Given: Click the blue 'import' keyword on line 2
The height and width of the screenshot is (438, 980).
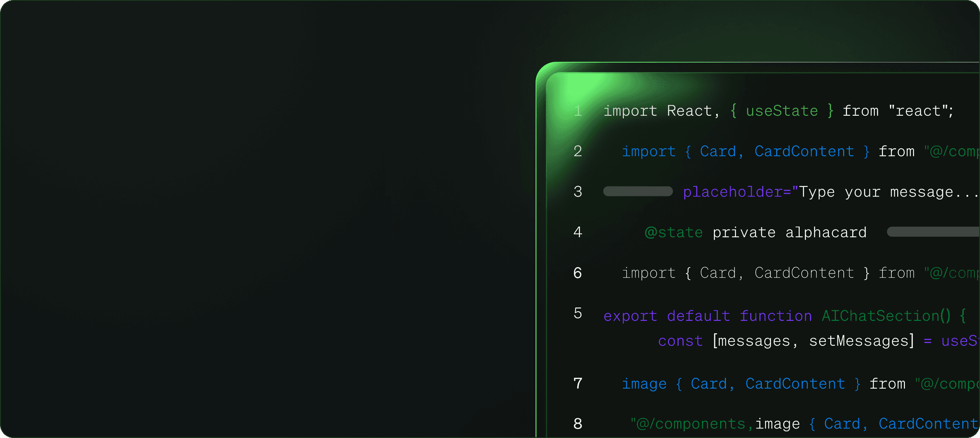Looking at the screenshot, I should (x=649, y=152).
